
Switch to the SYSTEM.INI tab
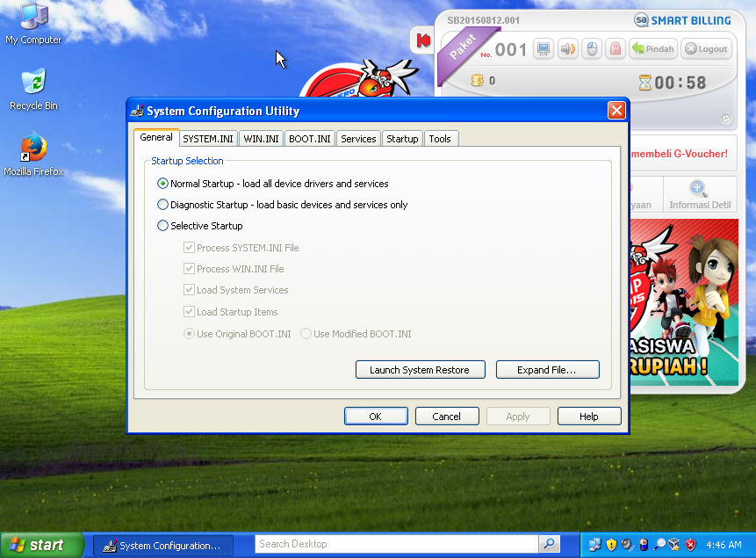click(208, 139)
